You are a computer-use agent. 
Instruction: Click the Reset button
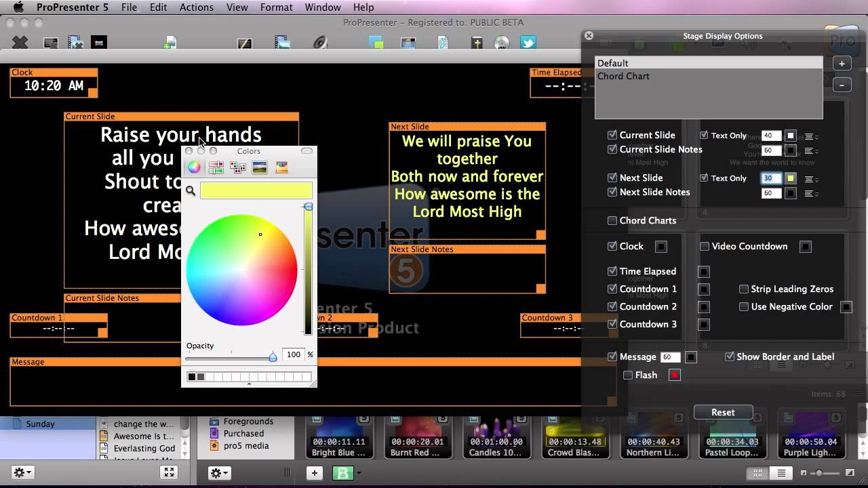pyautogui.click(x=723, y=412)
